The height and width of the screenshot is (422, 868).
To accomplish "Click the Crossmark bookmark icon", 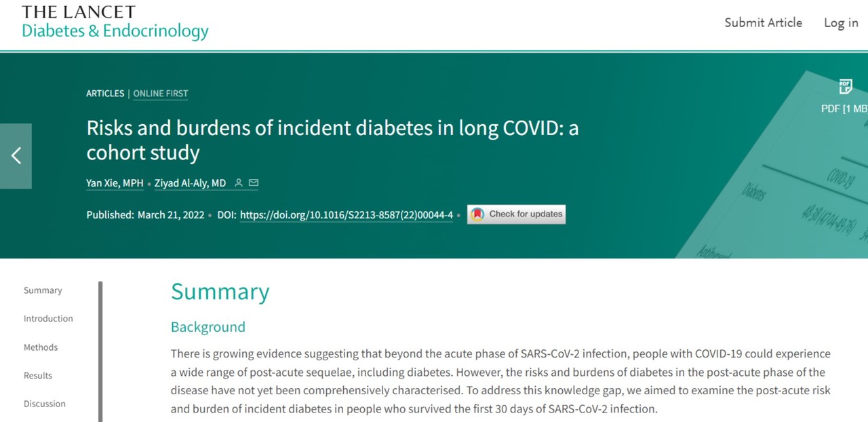I will pyautogui.click(x=477, y=214).
